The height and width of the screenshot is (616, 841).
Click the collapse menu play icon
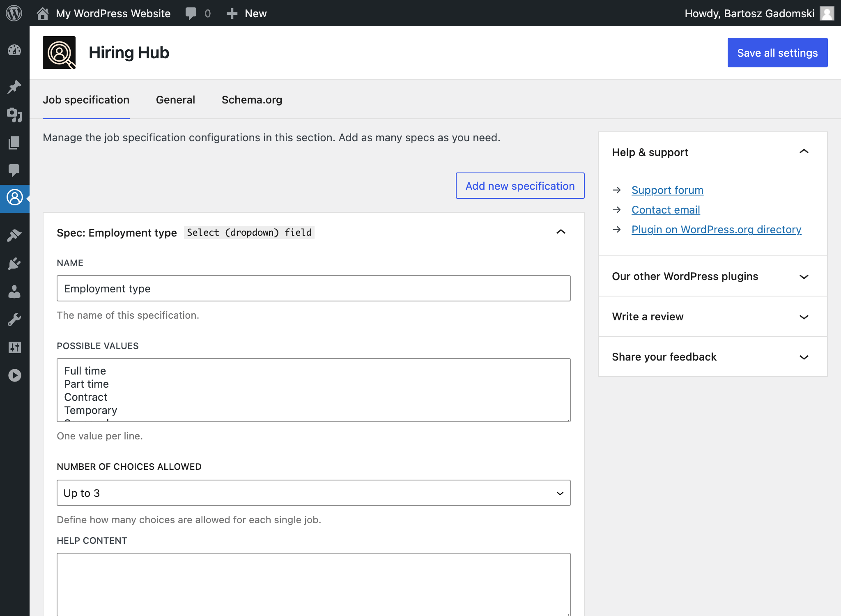pyautogui.click(x=14, y=375)
